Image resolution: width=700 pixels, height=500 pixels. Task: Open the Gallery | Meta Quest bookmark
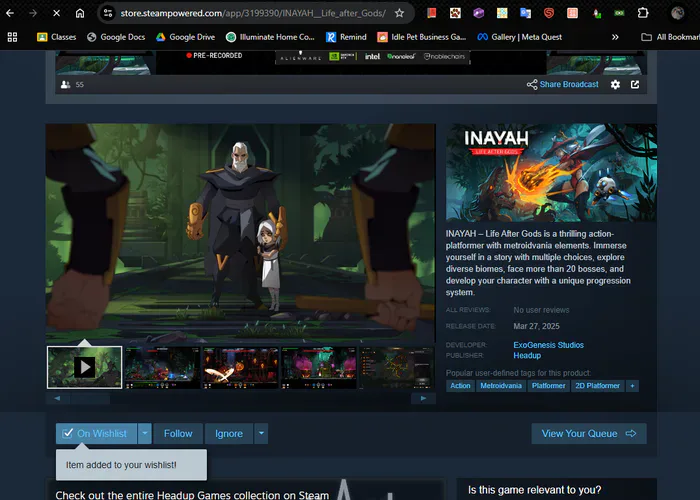click(x=520, y=37)
